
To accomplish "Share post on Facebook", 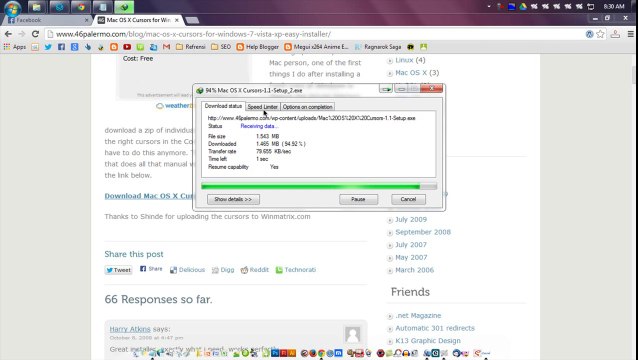I will [x=151, y=269].
